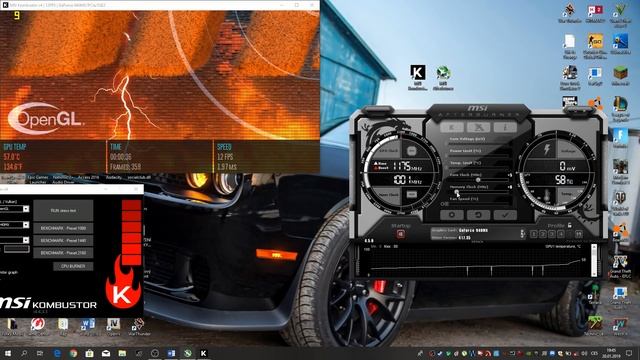Open MSI Afterburner desktop shortcut
The image size is (640, 360).
point(443,78)
